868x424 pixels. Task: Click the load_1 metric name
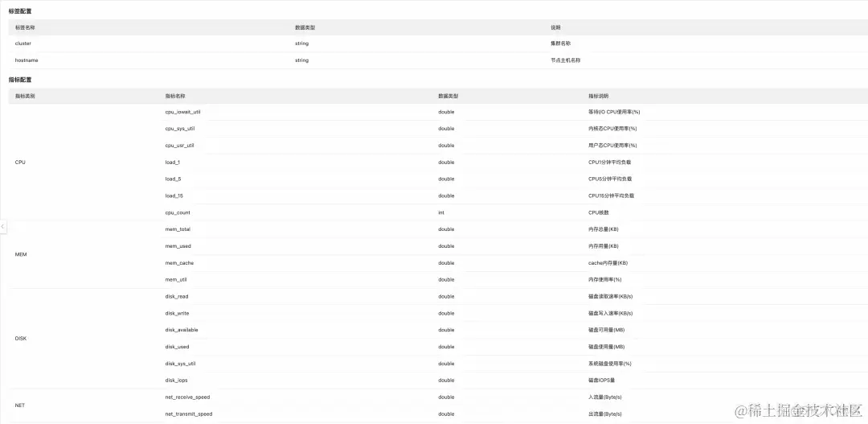[173, 163]
